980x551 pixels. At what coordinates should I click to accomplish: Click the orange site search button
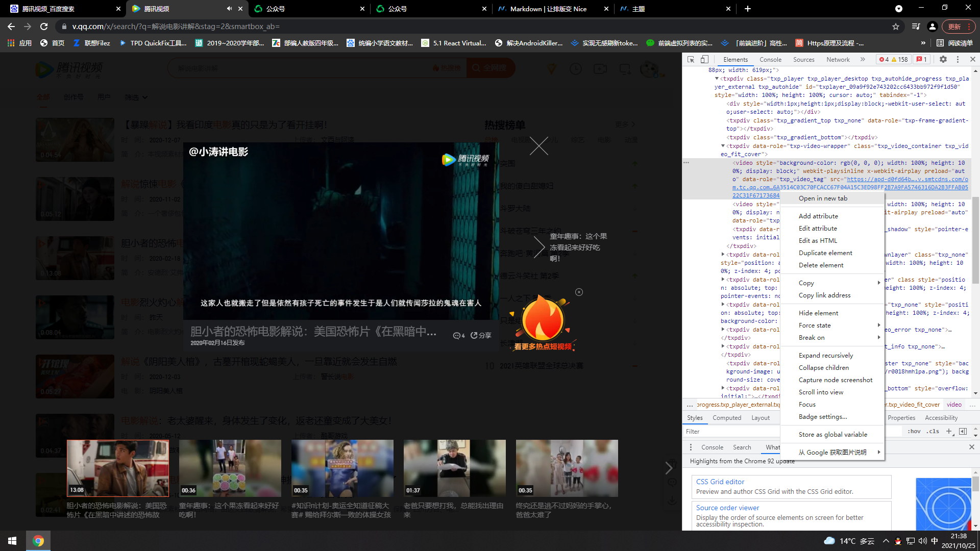tap(491, 68)
